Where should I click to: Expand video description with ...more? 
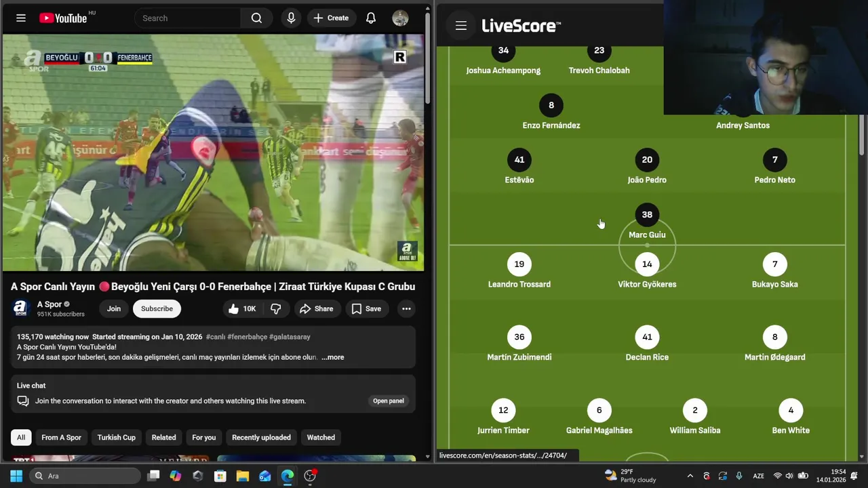[332, 357]
